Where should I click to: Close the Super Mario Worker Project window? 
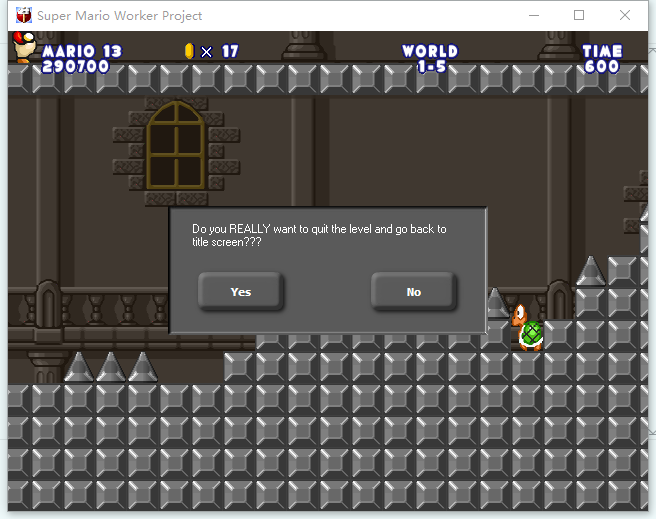[625, 15]
